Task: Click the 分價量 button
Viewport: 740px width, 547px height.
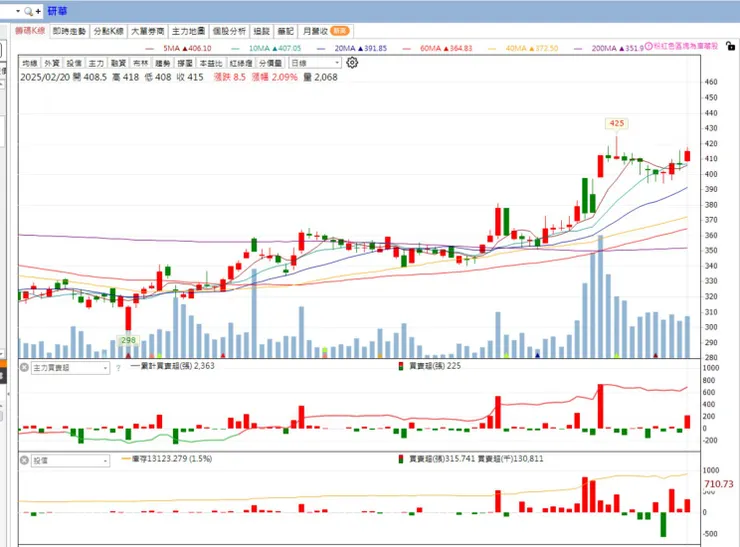Action: tap(270, 63)
